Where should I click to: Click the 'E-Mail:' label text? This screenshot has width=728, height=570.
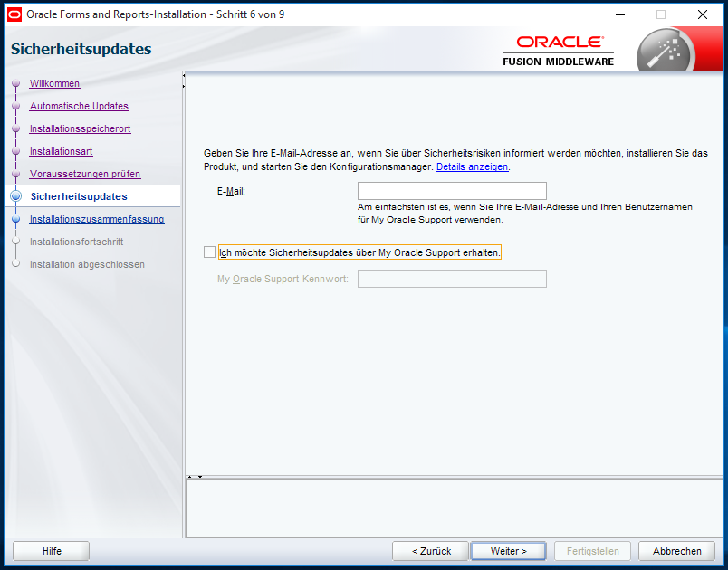231,191
